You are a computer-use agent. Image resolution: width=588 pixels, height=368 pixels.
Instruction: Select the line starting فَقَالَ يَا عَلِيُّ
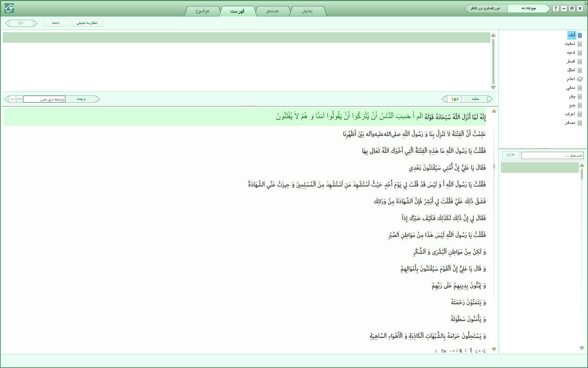pyautogui.click(x=447, y=168)
